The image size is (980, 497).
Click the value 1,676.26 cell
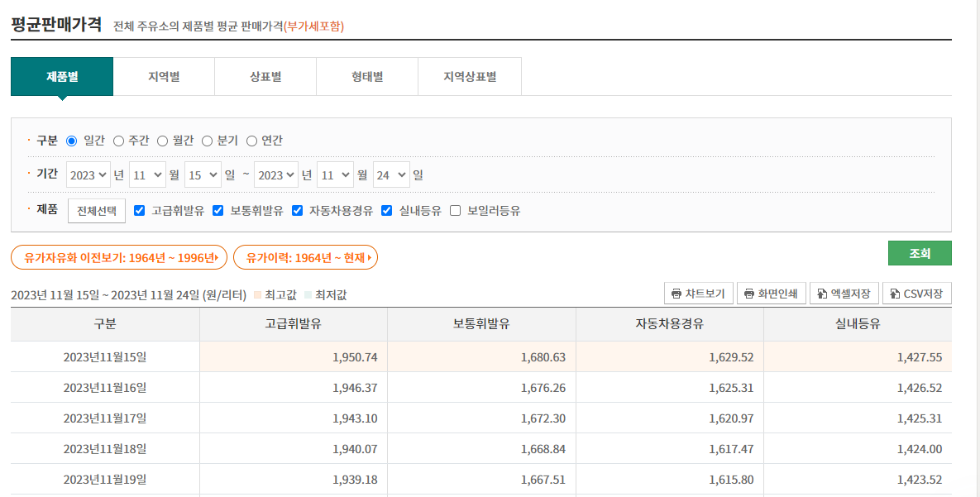tap(482, 388)
